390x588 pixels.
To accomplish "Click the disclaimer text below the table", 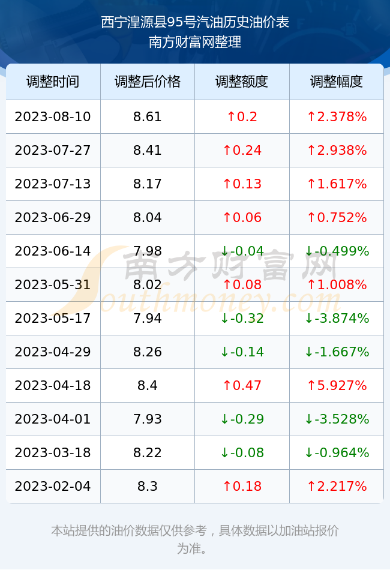I will pos(195,539).
